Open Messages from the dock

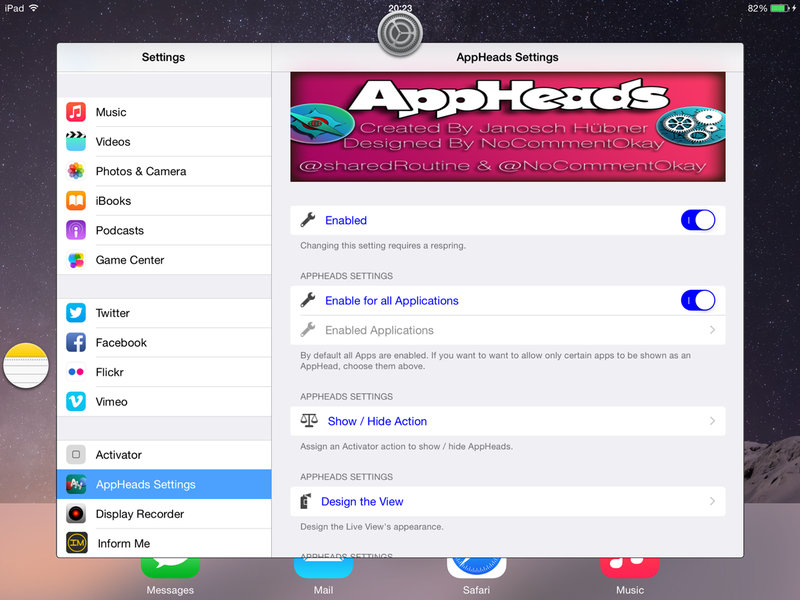(170, 577)
